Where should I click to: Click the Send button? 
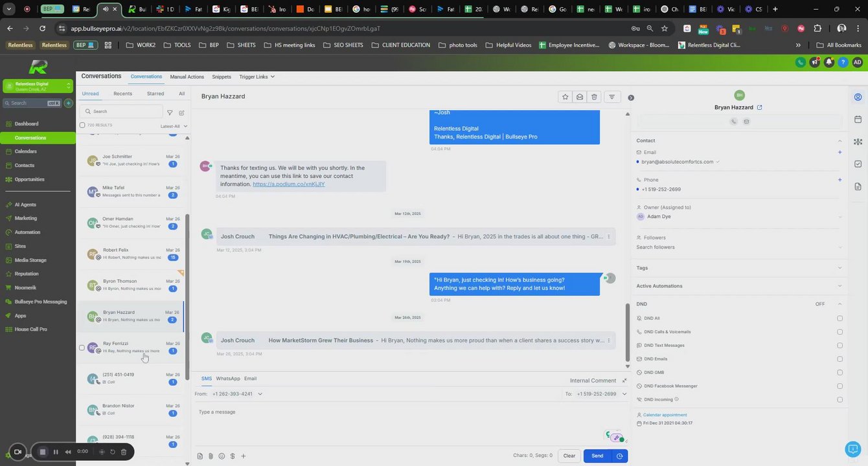[x=597, y=456]
